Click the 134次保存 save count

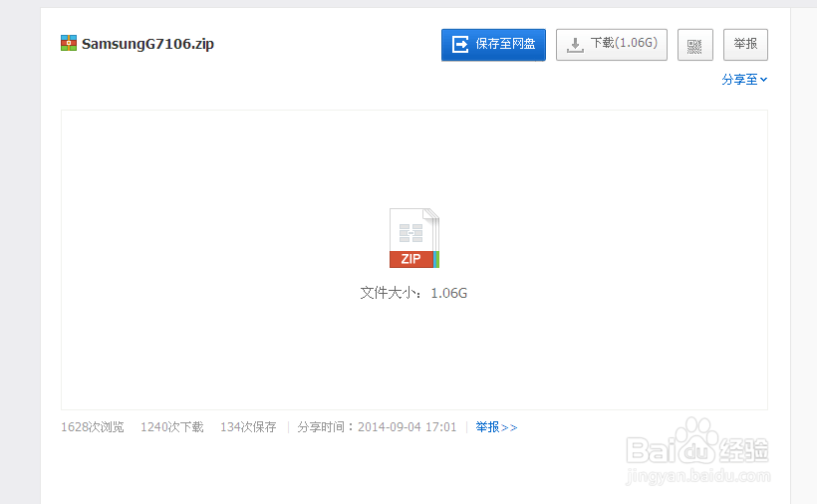(x=248, y=427)
